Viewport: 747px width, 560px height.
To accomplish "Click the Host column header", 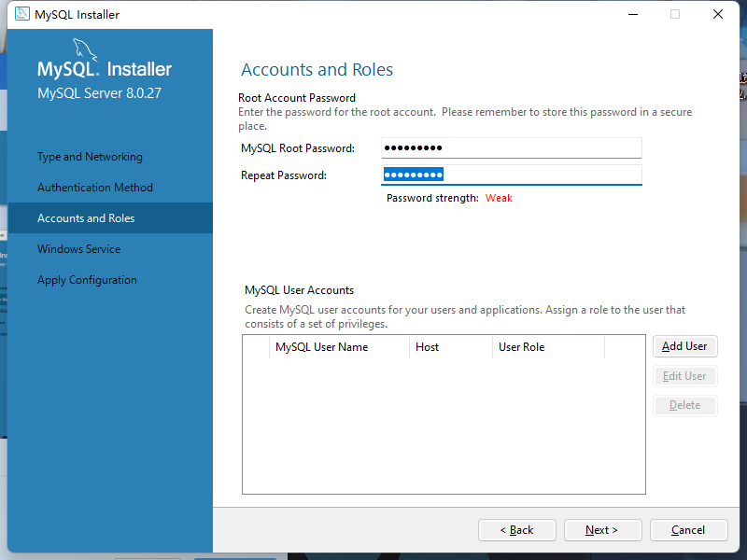I will [428, 347].
